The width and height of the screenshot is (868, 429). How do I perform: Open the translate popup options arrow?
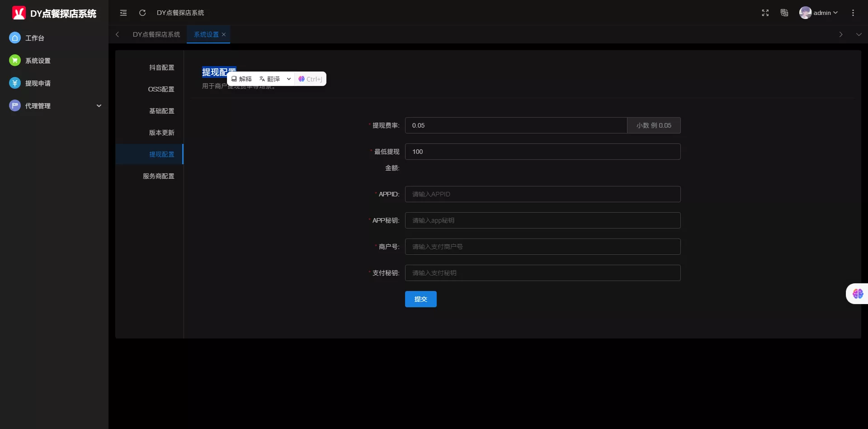coord(289,79)
